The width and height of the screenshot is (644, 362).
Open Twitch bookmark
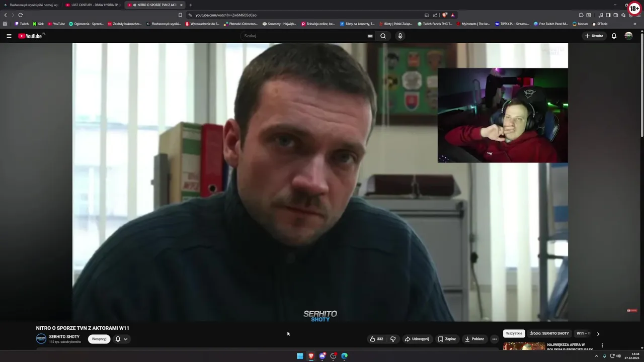pyautogui.click(x=22, y=24)
